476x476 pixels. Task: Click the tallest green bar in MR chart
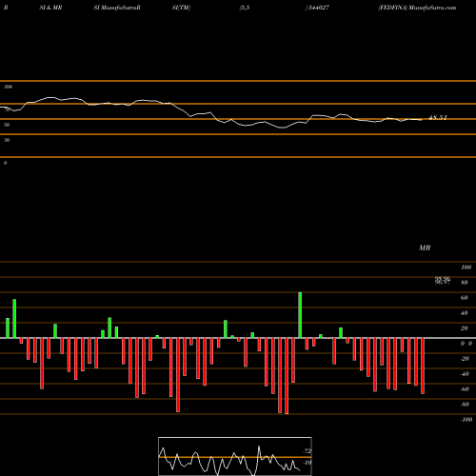[x=300, y=315]
